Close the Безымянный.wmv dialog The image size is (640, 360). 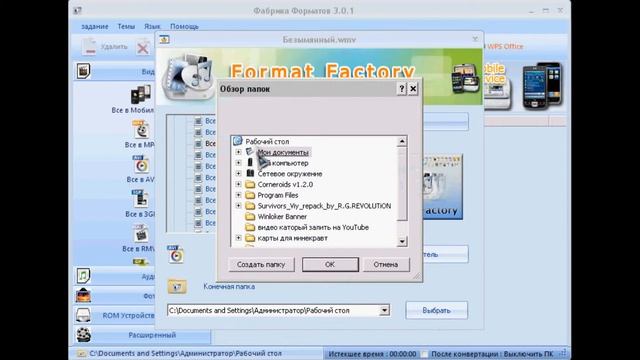click(x=475, y=39)
